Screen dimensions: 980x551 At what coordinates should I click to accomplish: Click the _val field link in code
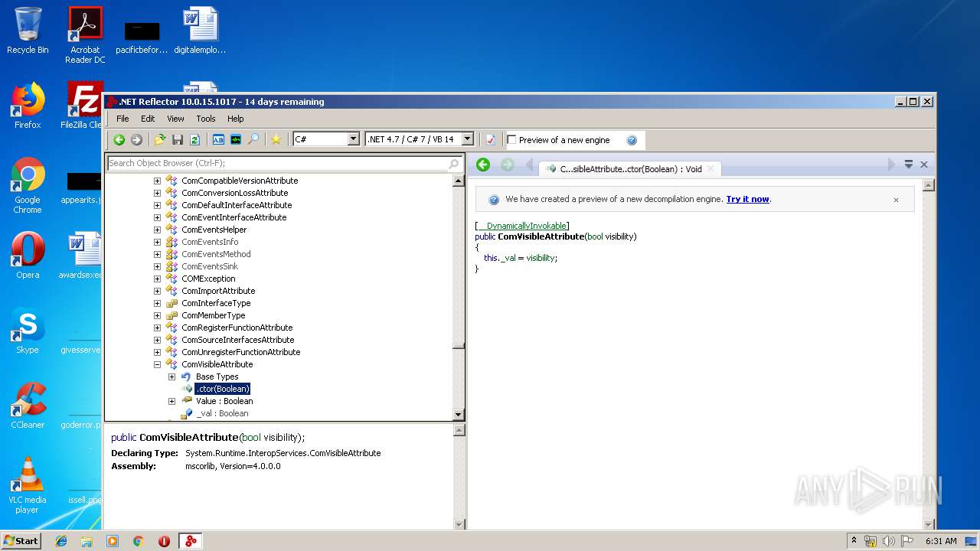508,258
